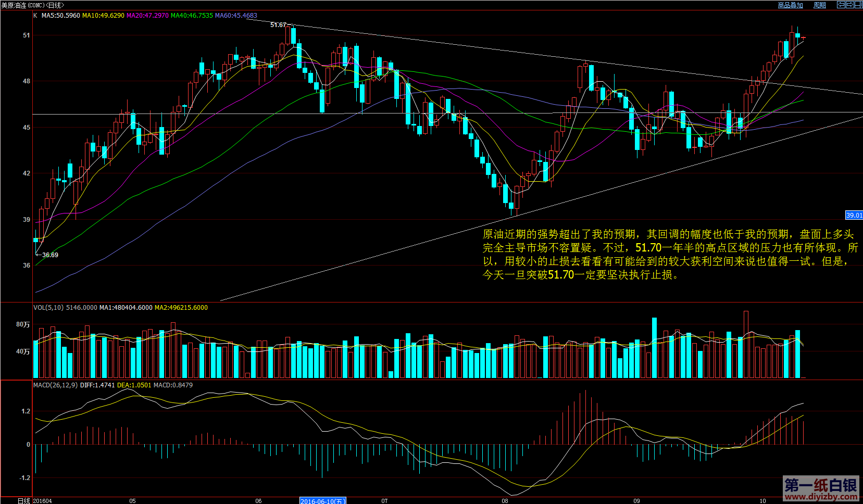863x504 pixels.
Task: Toggle the split panel layout icon
Action: (858, 5)
